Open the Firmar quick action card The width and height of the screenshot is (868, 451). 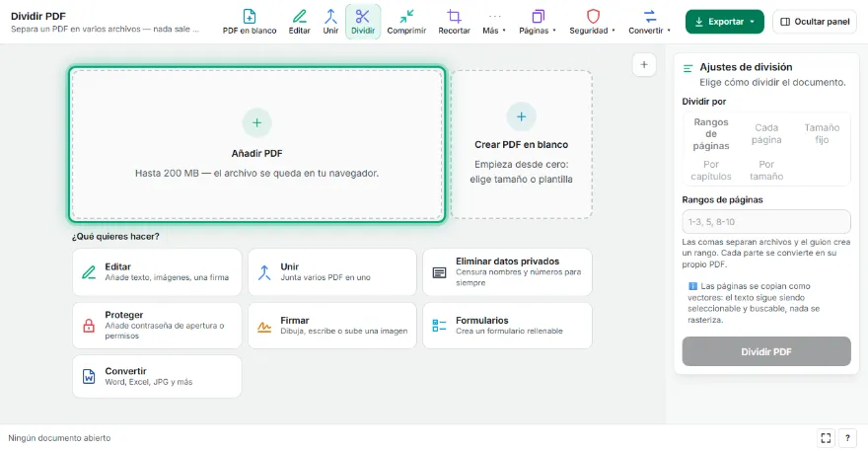point(332,326)
